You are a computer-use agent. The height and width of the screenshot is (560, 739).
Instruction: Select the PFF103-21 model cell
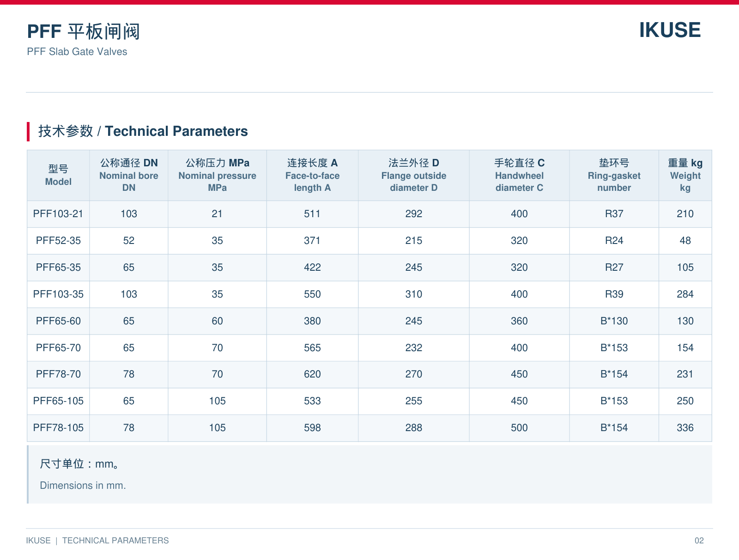tap(58, 214)
